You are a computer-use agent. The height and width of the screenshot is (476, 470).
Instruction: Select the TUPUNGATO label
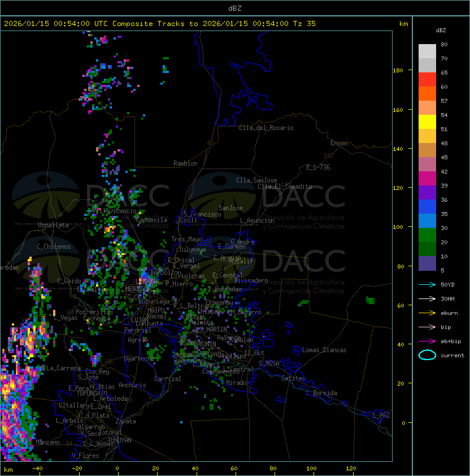pyautogui.click(x=92, y=393)
